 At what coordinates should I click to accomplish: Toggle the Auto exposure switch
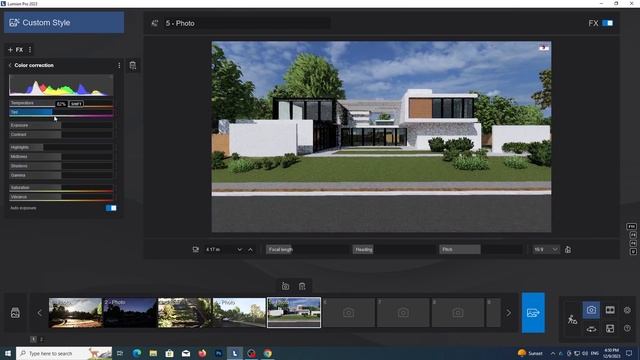pos(111,208)
